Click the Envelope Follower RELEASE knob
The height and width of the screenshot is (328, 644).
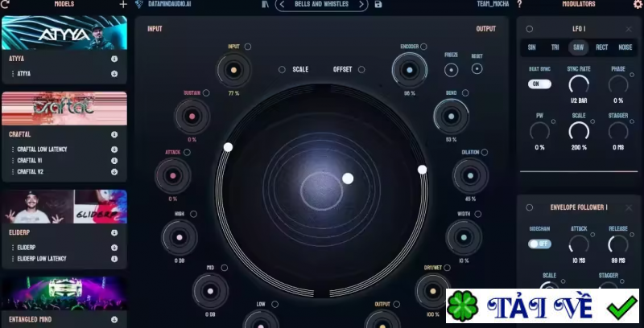[x=618, y=244]
